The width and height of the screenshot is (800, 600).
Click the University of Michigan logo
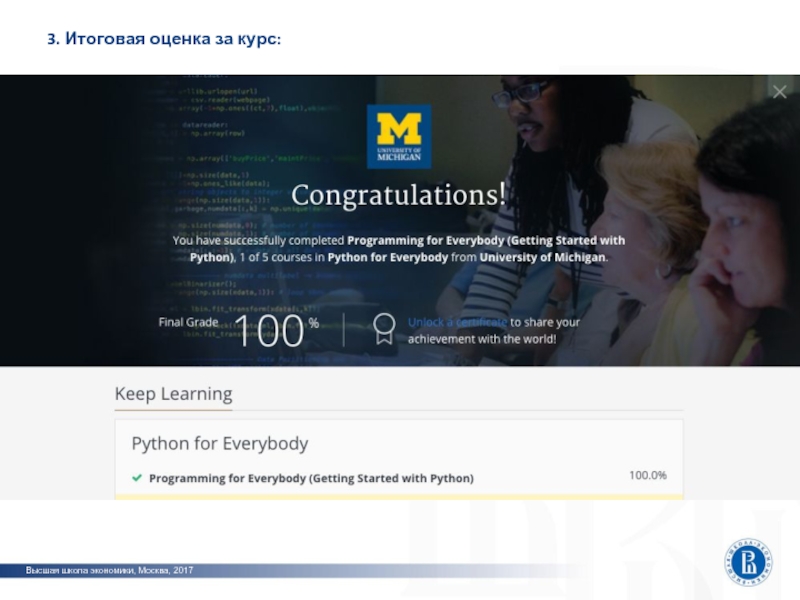tap(399, 136)
